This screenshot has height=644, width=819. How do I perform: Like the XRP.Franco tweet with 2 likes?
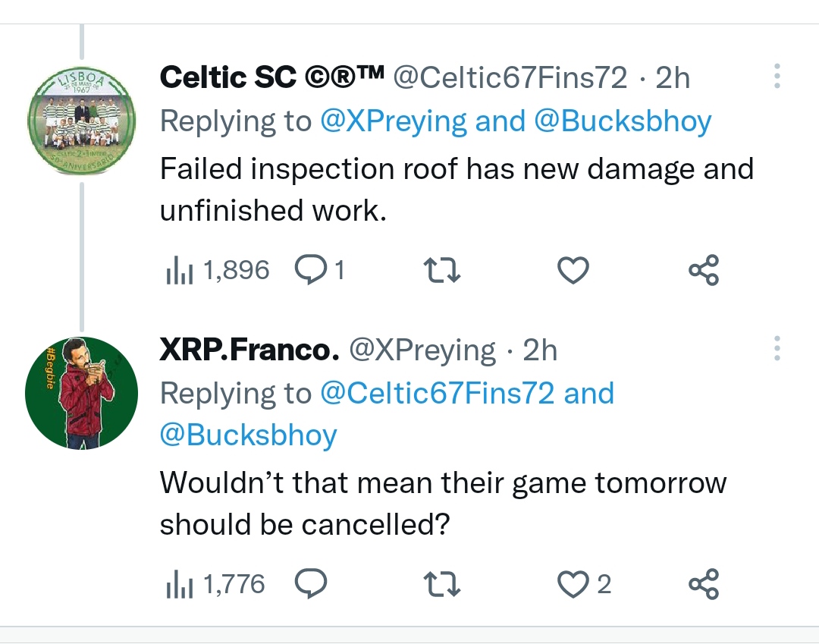pos(573,584)
